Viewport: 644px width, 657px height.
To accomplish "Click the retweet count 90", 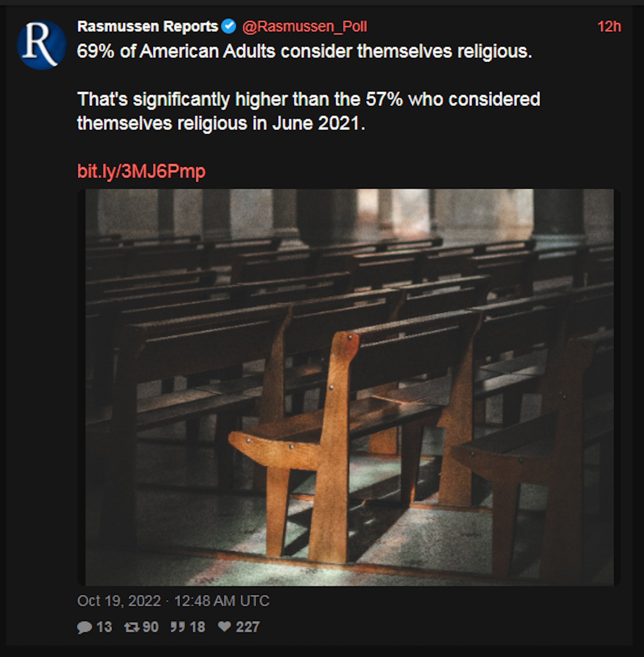I will 150,627.
